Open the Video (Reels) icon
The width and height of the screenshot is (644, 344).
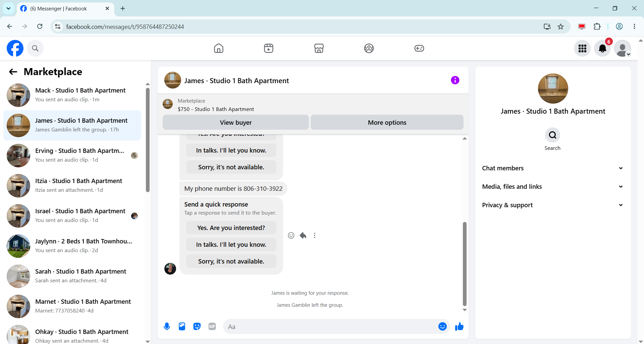tap(269, 48)
